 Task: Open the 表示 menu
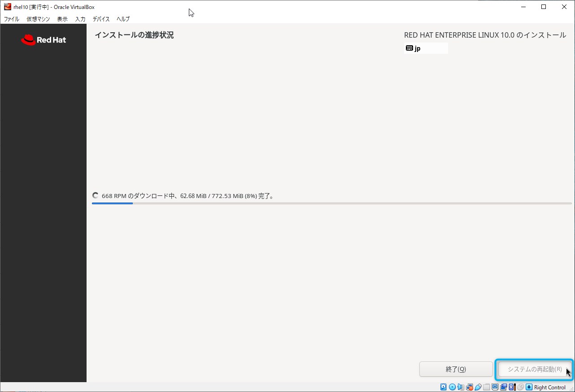tap(62, 19)
